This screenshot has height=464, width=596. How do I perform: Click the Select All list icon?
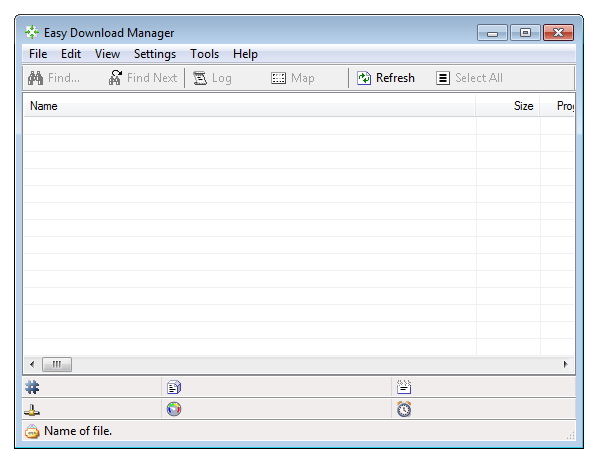click(x=443, y=78)
